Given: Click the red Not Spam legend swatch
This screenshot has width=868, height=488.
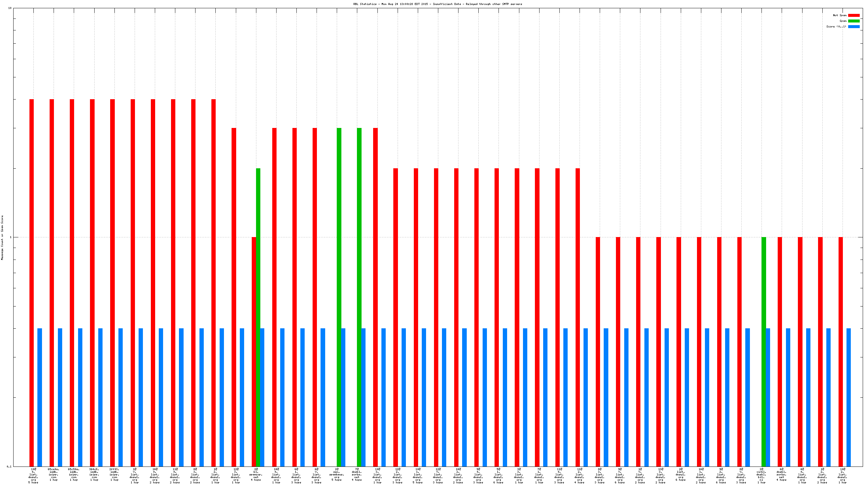Looking at the screenshot, I should 853,15.
